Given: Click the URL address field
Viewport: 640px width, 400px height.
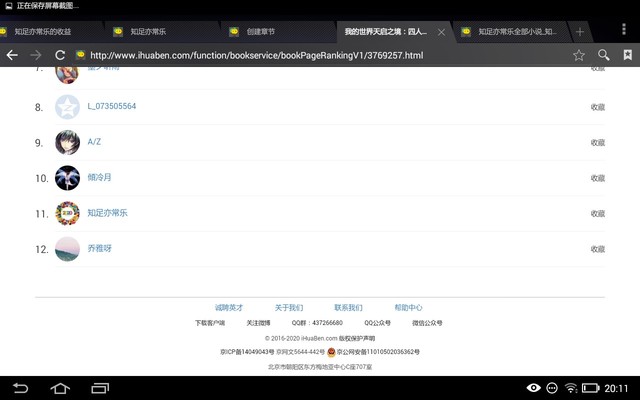Looking at the screenshot, I should pos(320,55).
